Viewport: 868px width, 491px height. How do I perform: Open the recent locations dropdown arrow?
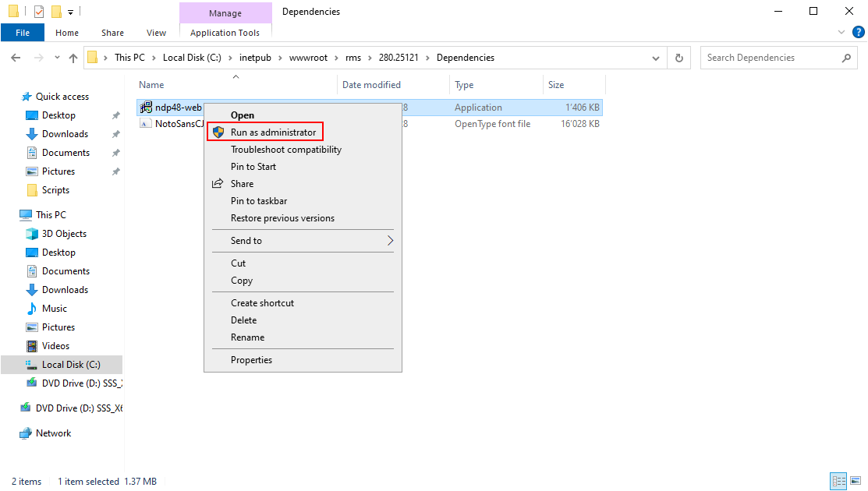pyautogui.click(x=57, y=58)
